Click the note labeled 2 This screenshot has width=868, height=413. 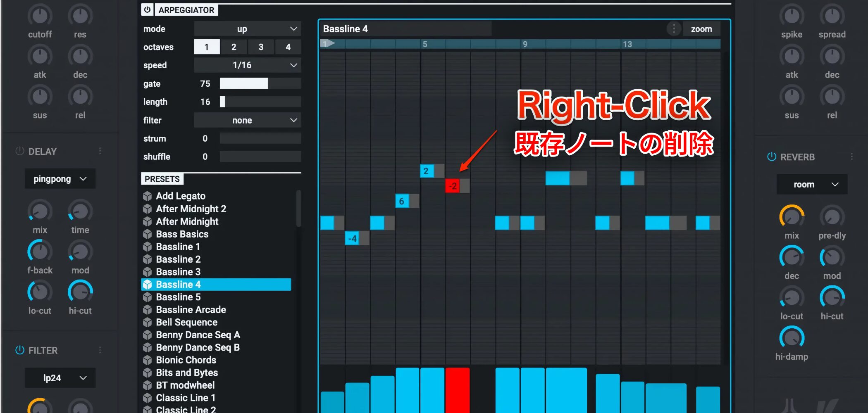(427, 171)
